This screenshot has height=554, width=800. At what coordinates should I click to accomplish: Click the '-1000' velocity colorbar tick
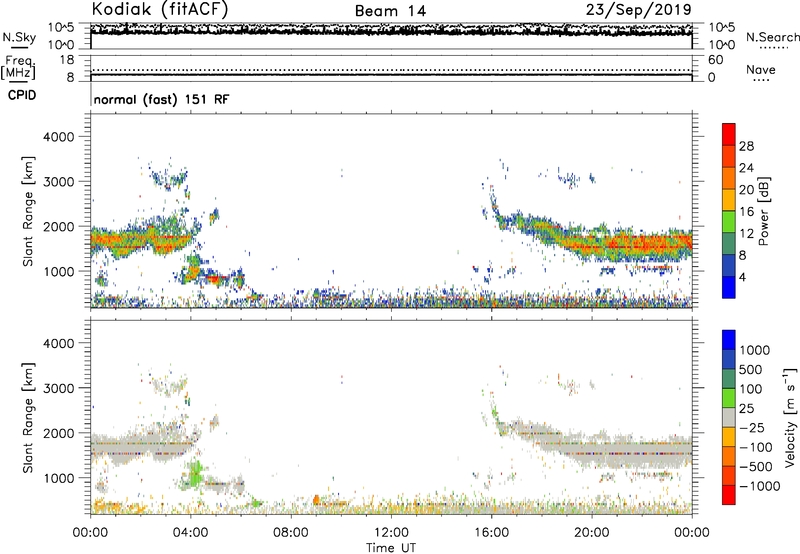[760, 486]
